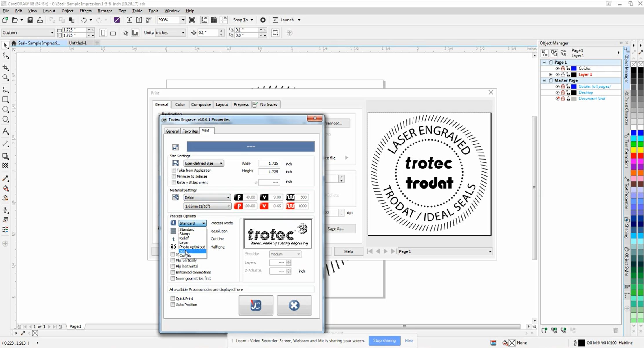Image resolution: width=644 pixels, height=348 pixels.
Task: Open User-defined Size dropdown
Action: click(x=204, y=163)
